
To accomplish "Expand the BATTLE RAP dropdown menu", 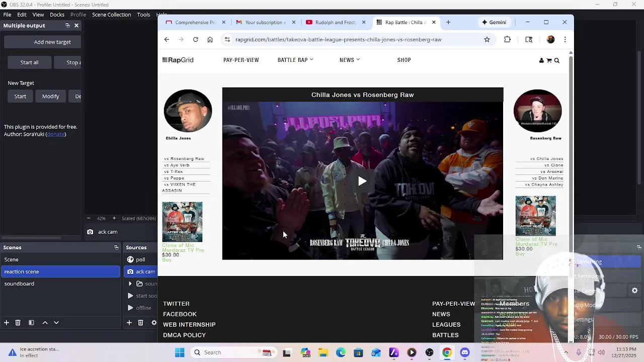I will pos(295,60).
